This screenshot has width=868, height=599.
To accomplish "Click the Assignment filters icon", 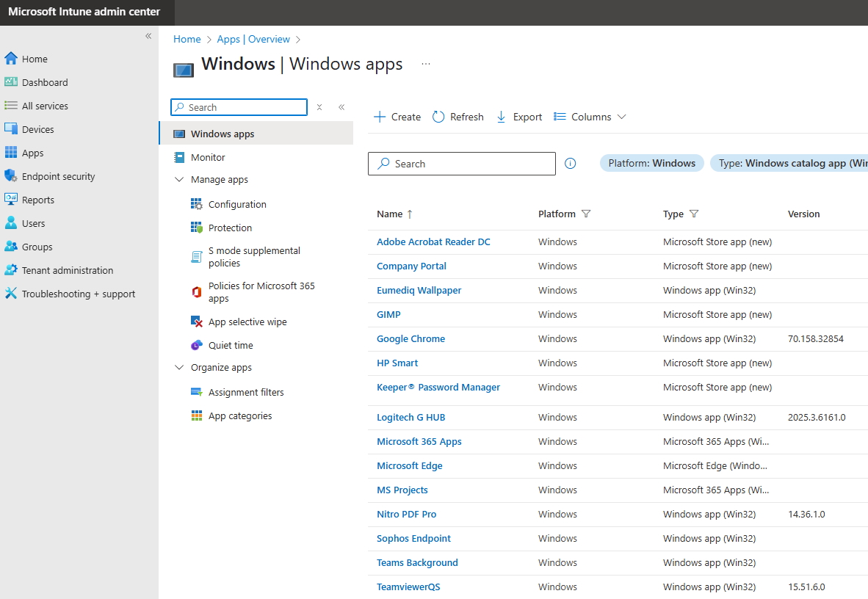I will (197, 392).
